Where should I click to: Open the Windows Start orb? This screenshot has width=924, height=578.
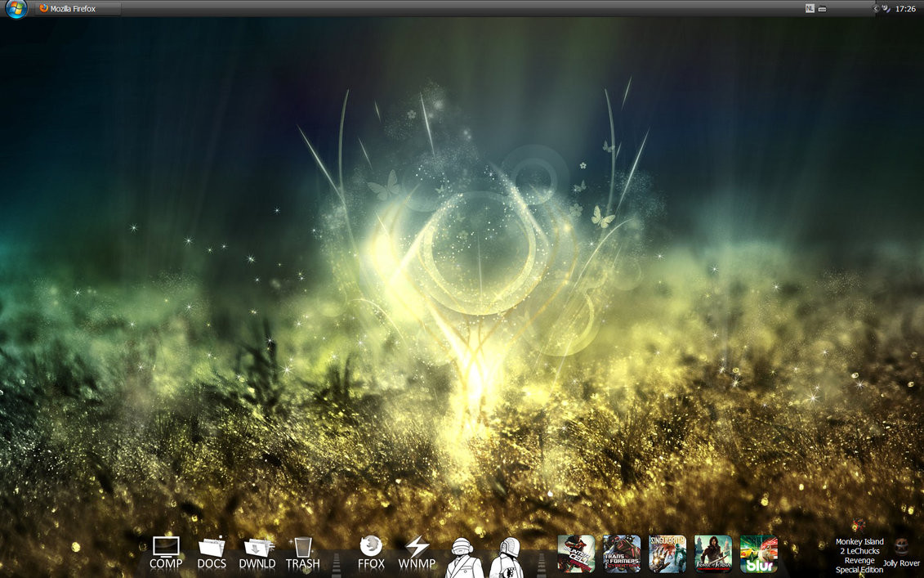coord(16,9)
